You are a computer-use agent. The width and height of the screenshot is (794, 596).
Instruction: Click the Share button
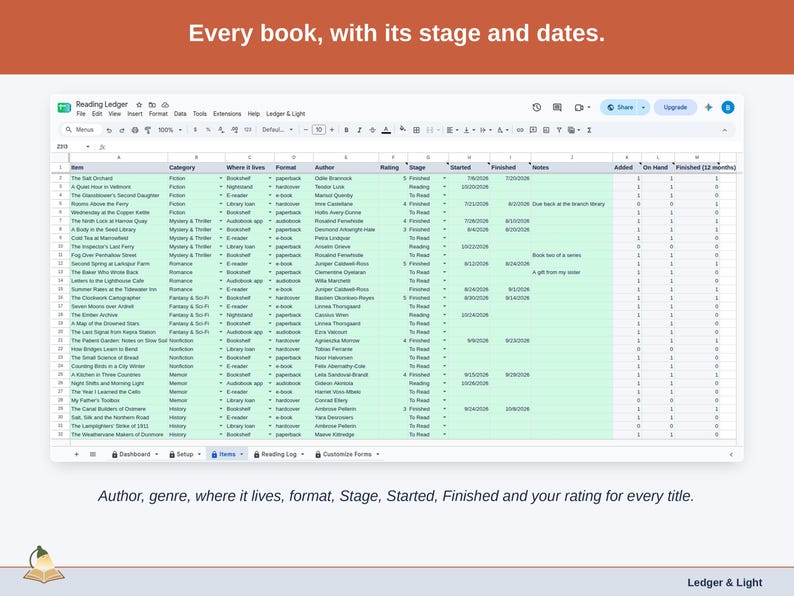tap(620, 107)
